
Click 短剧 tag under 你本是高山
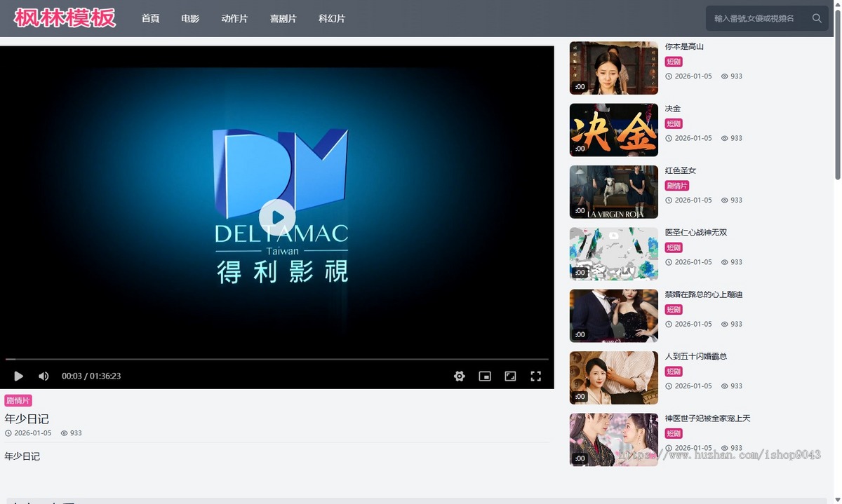pyautogui.click(x=674, y=62)
